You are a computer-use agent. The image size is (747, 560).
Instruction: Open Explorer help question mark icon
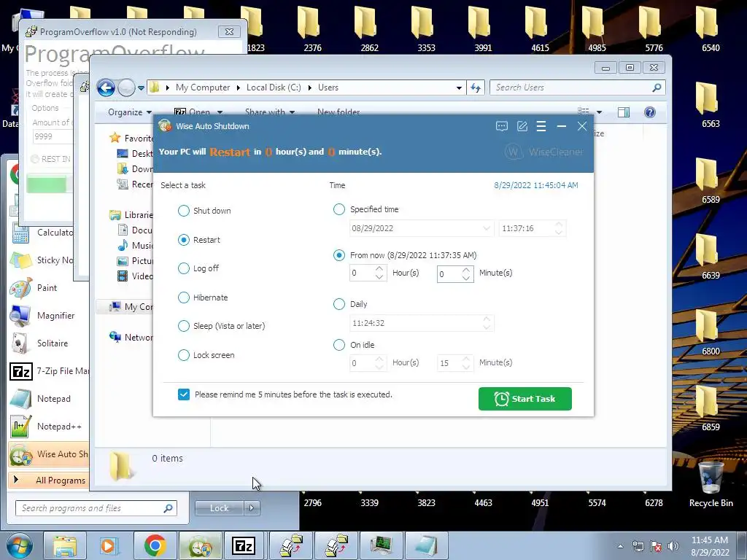[x=650, y=112]
